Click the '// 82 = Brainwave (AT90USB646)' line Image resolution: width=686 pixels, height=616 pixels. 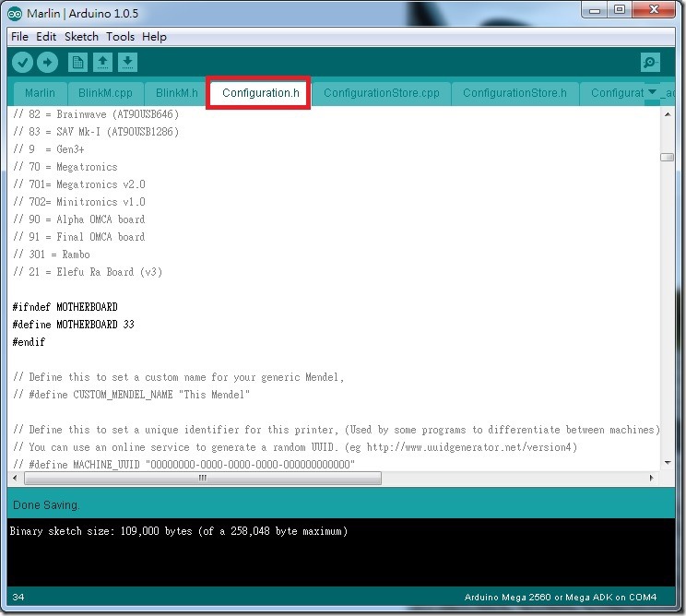tap(96, 114)
